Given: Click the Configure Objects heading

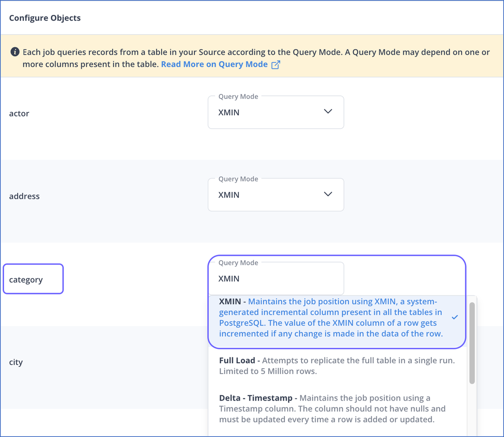Looking at the screenshot, I should (45, 18).
